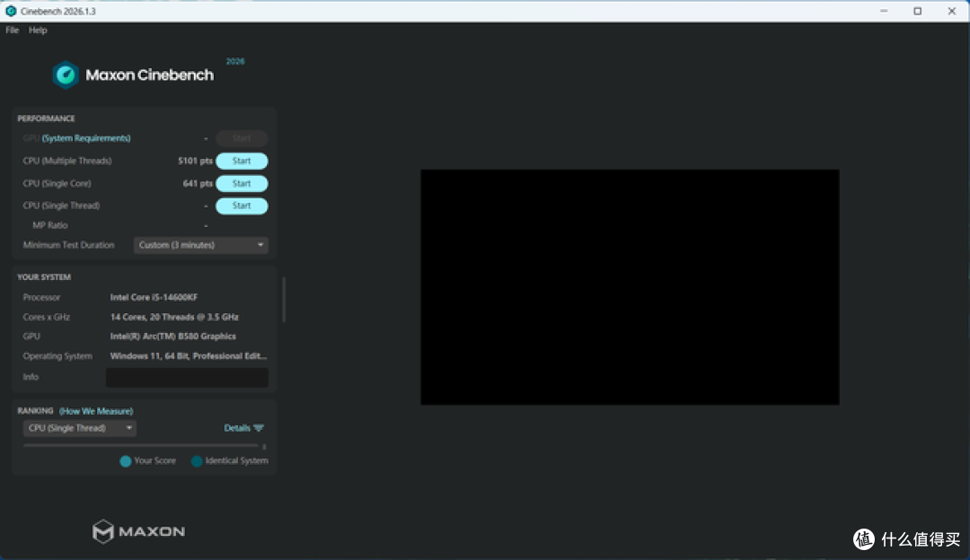Image resolution: width=970 pixels, height=560 pixels.
Task: Start the CPU Multiple Threads test
Action: 242,161
